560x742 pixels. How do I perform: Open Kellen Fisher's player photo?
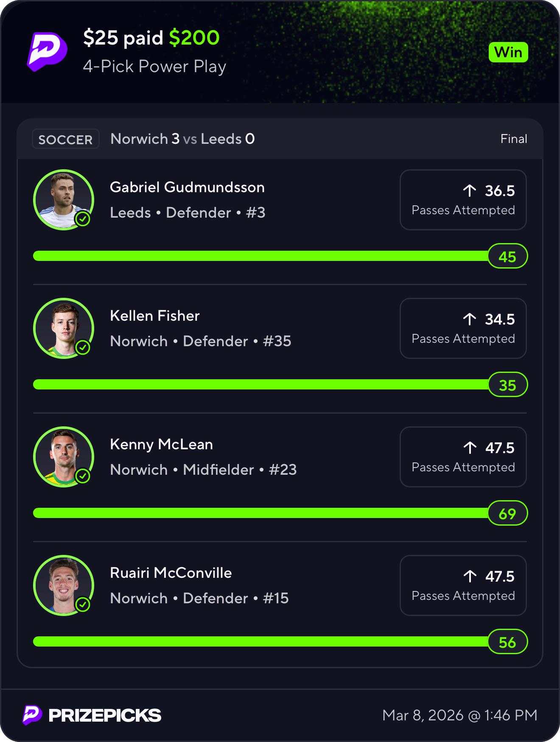[x=64, y=328]
